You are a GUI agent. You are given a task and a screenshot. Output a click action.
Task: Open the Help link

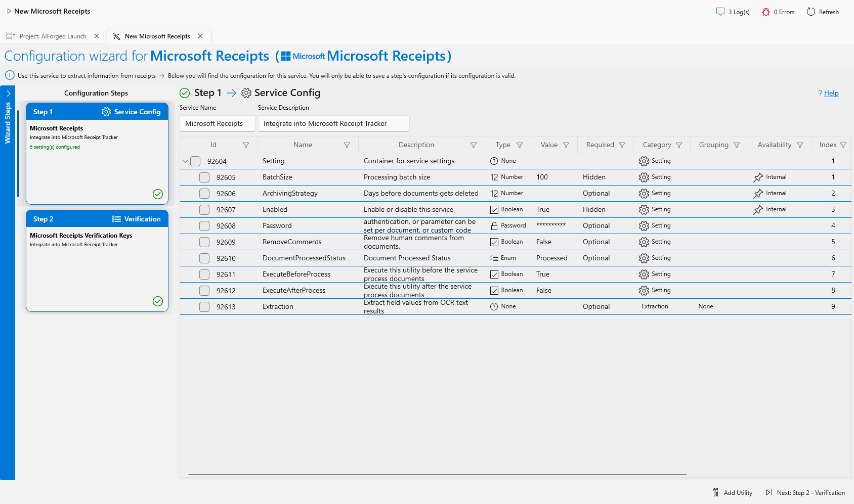point(831,93)
